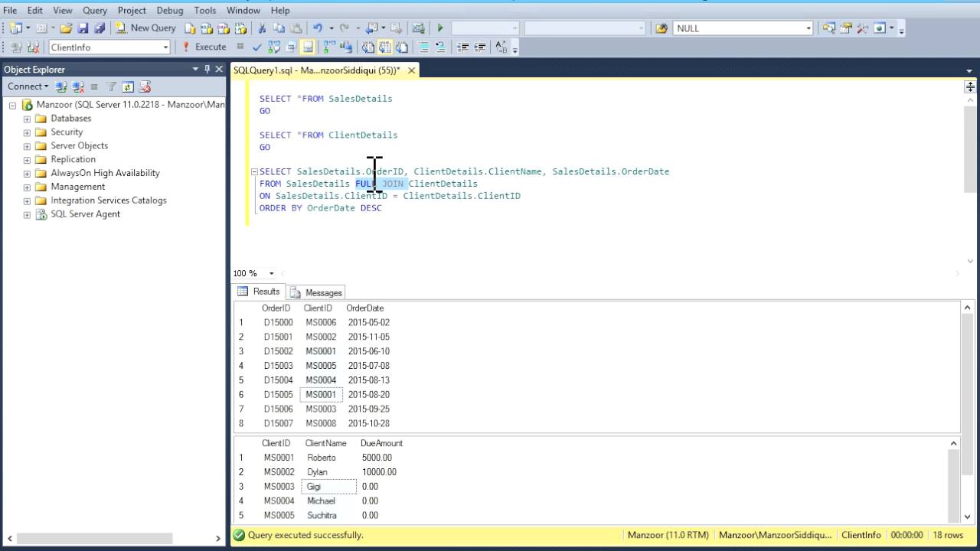Screen dimensions: 980x551
Task: Open the Query menu
Action: (95, 10)
